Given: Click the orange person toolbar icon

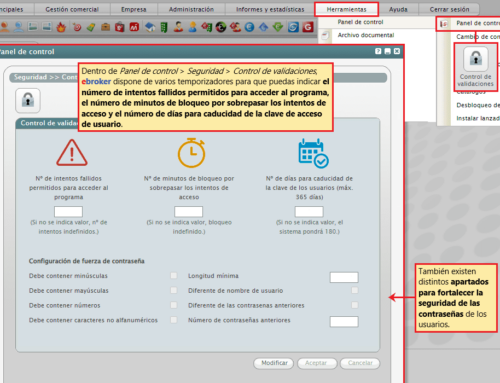Looking at the screenshot, I should 4,27.
